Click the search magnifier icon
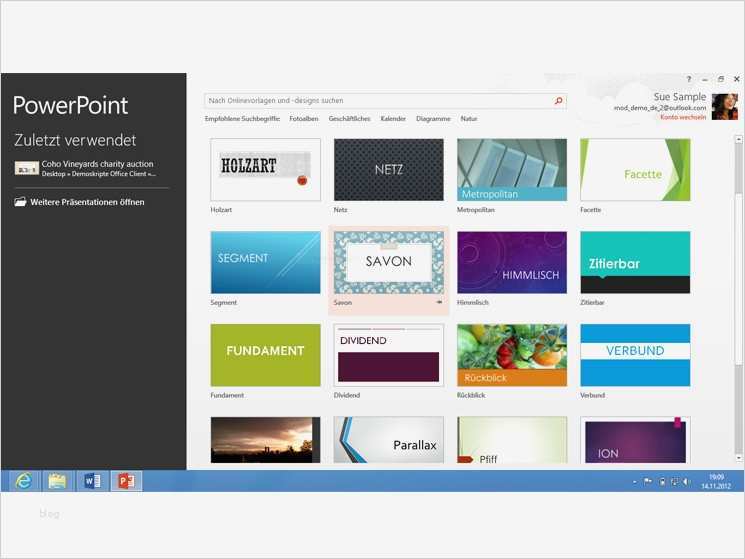 pyautogui.click(x=558, y=101)
